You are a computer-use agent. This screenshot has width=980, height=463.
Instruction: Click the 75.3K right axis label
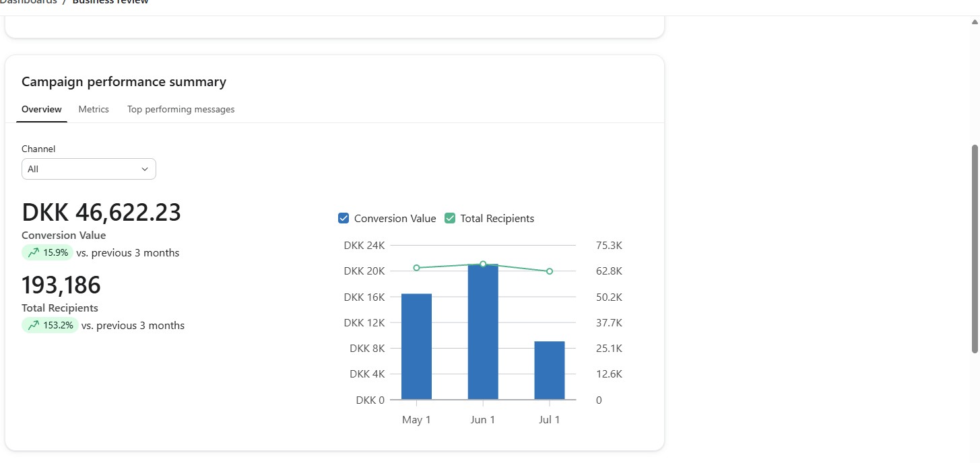(x=609, y=246)
